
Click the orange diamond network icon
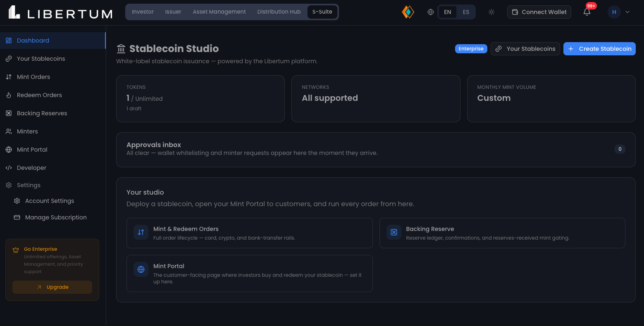point(408,12)
